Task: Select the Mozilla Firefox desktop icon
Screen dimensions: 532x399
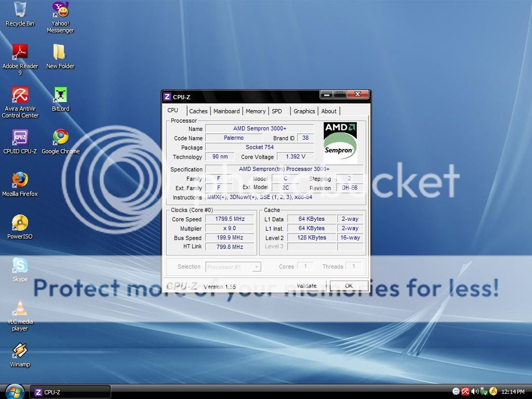Action: (x=20, y=184)
